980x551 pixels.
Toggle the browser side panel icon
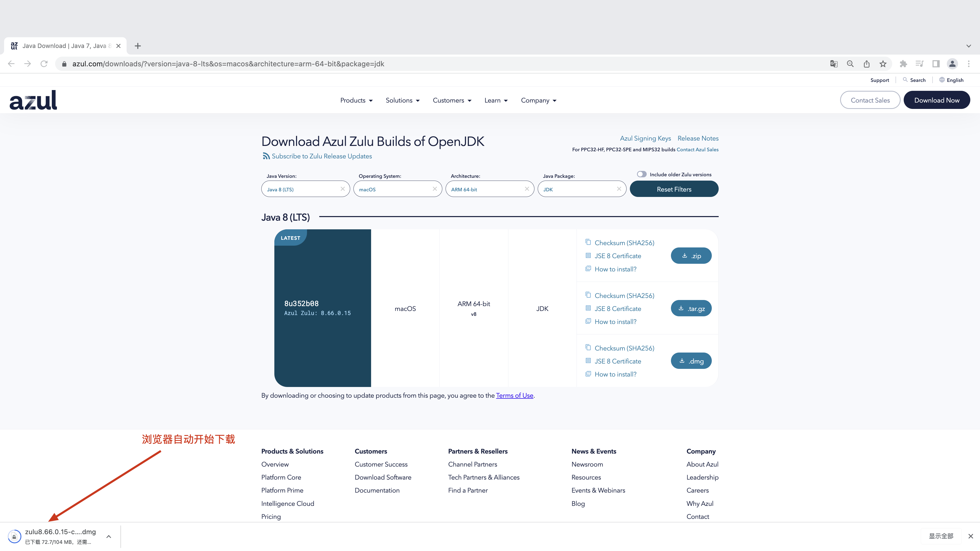936,64
